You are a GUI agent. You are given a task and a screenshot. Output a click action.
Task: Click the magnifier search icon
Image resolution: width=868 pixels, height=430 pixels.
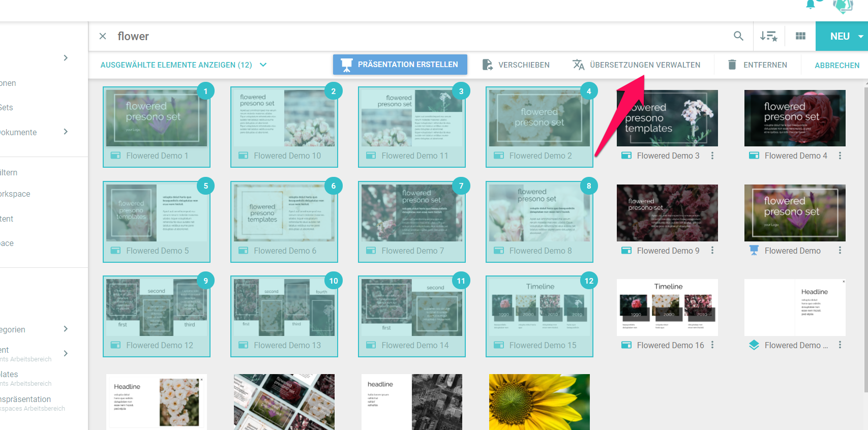(738, 36)
